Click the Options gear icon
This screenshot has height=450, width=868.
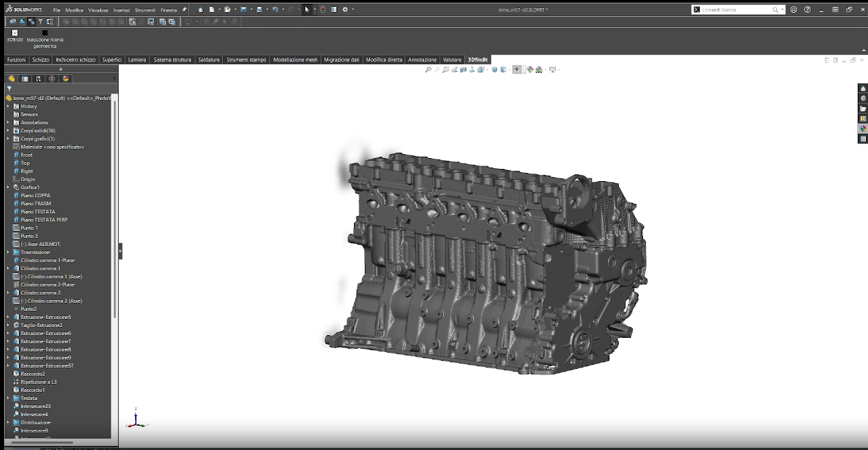(345, 9)
